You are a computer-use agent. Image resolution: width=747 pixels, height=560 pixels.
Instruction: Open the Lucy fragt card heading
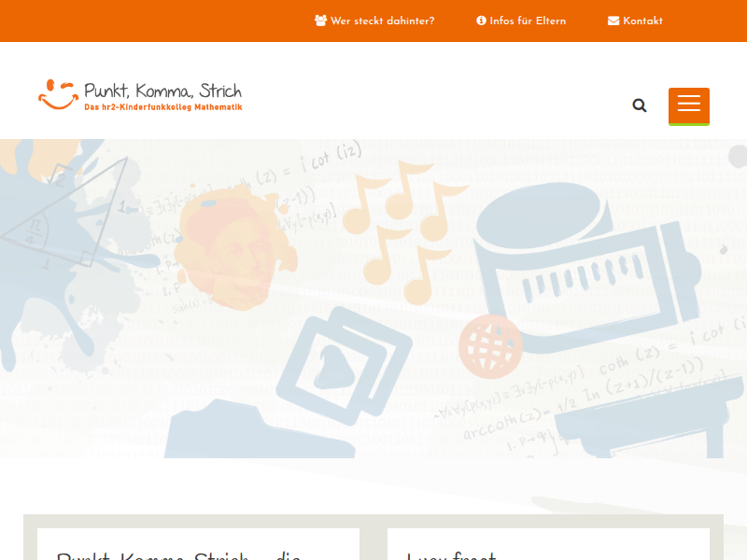coord(451,555)
